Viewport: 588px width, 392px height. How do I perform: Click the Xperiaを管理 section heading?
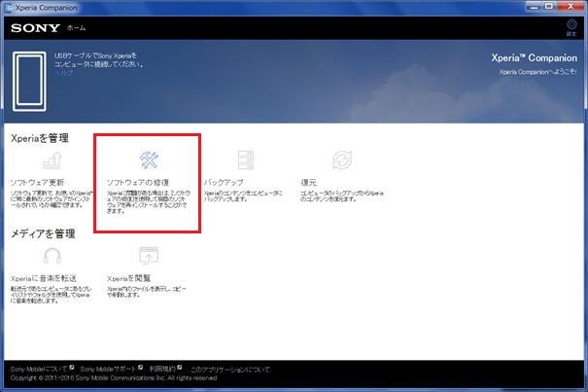point(40,138)
